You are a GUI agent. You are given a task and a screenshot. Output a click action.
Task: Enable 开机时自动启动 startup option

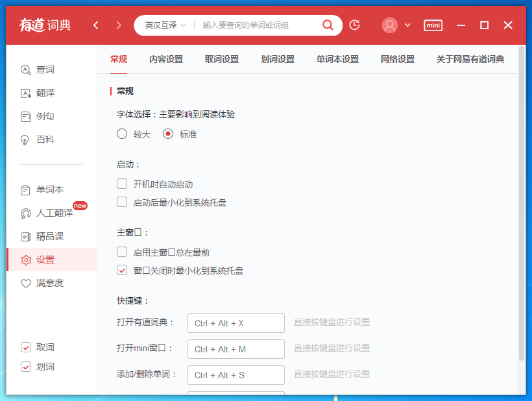(121, 184)
